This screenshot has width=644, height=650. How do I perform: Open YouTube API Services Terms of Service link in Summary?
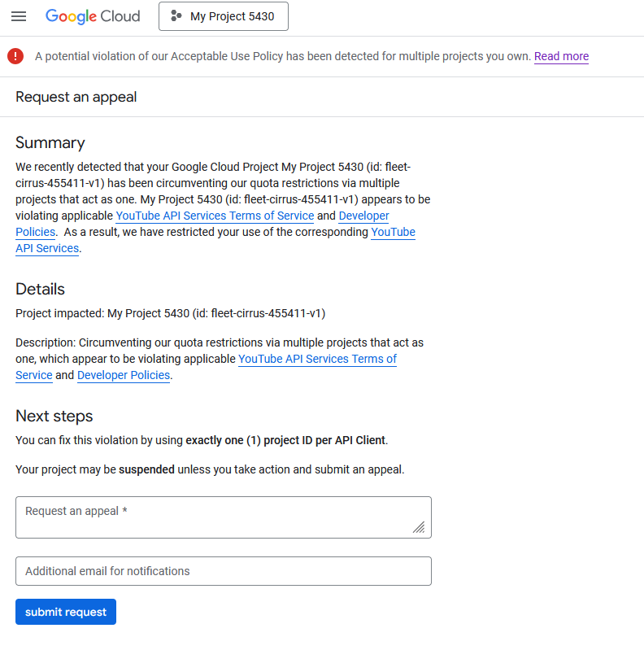pyautogui.click(x=215, y=216)
